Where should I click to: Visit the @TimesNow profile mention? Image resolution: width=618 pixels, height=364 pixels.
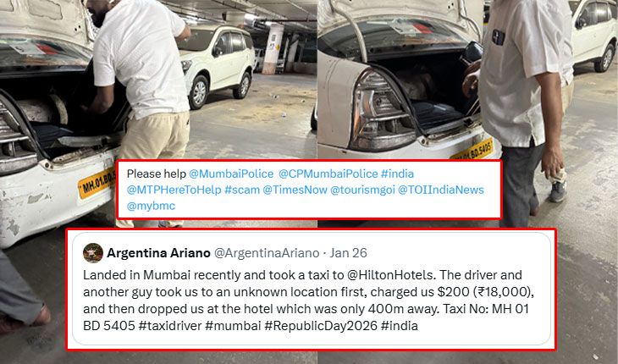(295, 190)
